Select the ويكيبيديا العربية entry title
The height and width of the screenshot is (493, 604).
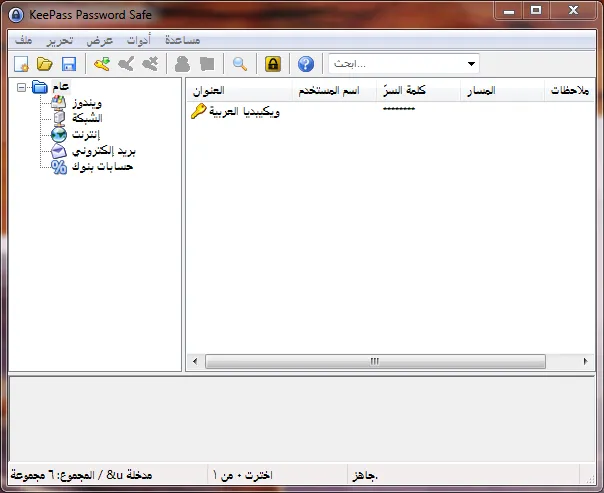244,112
